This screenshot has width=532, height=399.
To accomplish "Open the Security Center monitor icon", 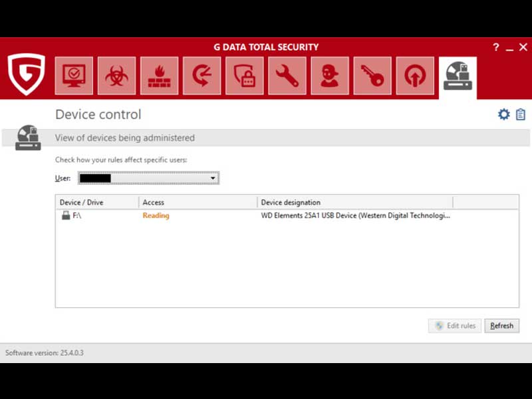I will (x=74, y=76).
